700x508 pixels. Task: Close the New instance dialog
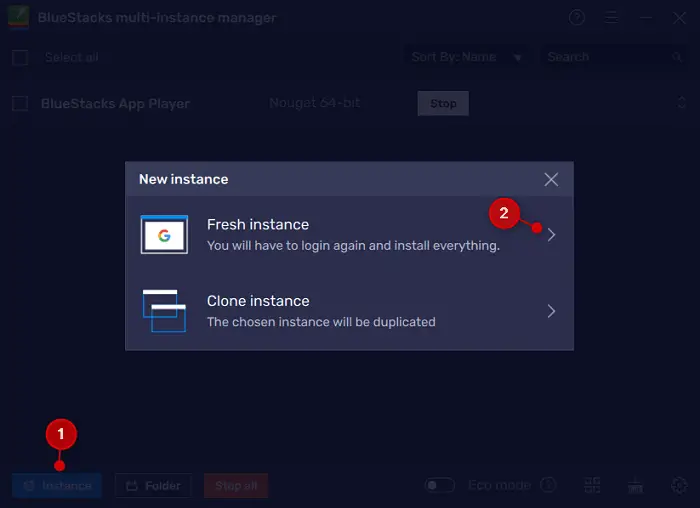pyautogui.click(x=551, y=180)
